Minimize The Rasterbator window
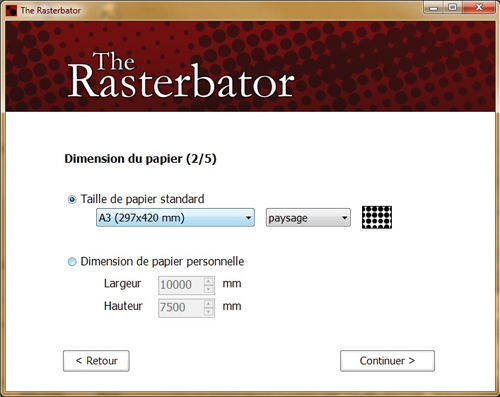The image size is (500, 397). 433,7
